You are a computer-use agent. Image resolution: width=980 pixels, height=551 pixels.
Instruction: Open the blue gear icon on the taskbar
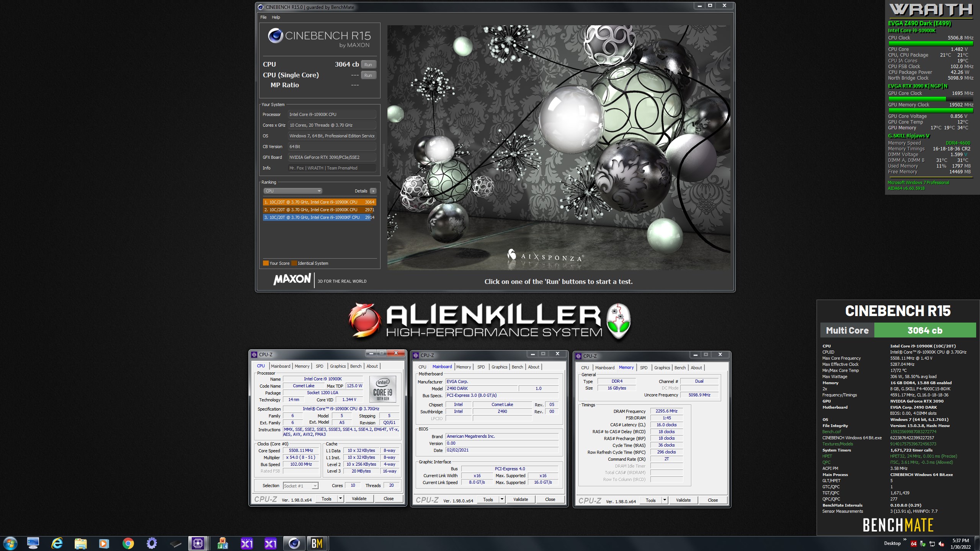[152, 543]
